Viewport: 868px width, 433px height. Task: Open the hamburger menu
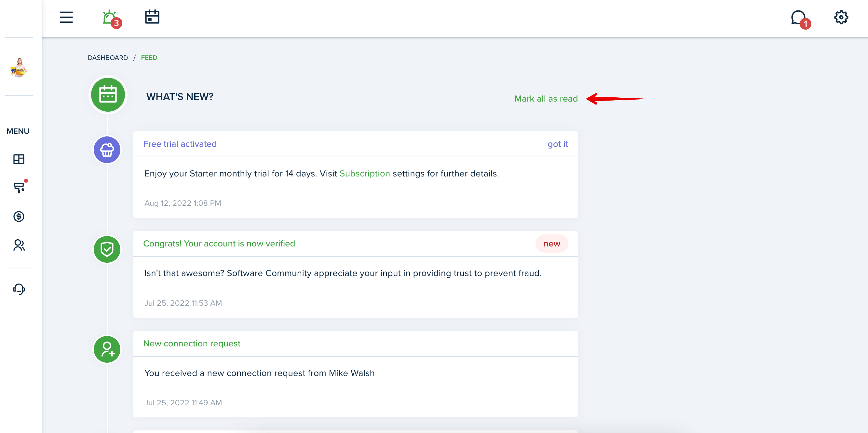coord(66,17)
